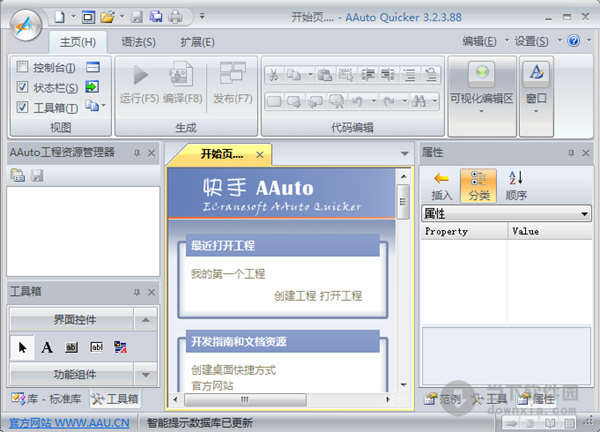Click the 打开工程 link
Viewport: 600px width, 432px height.
click(341, 296)
